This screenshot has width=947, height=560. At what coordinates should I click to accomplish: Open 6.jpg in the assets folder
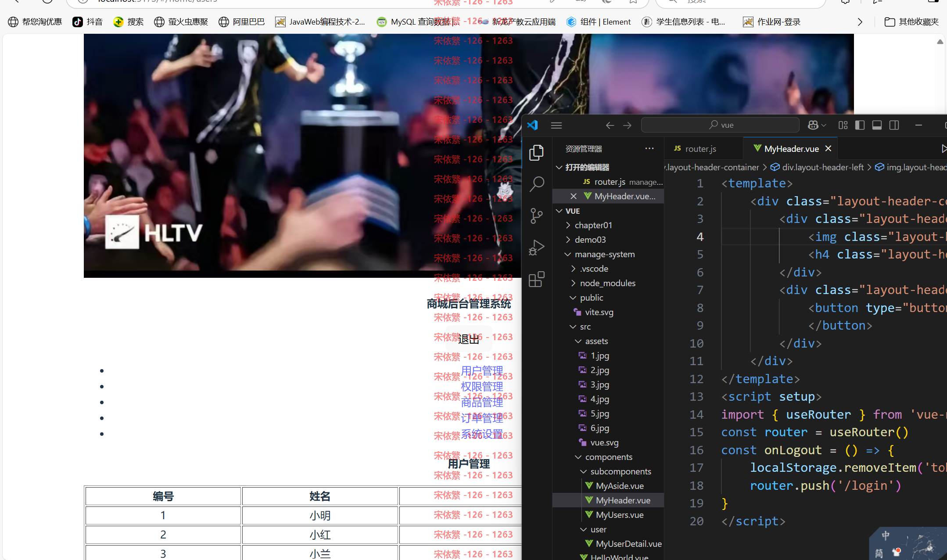point(599,428)
